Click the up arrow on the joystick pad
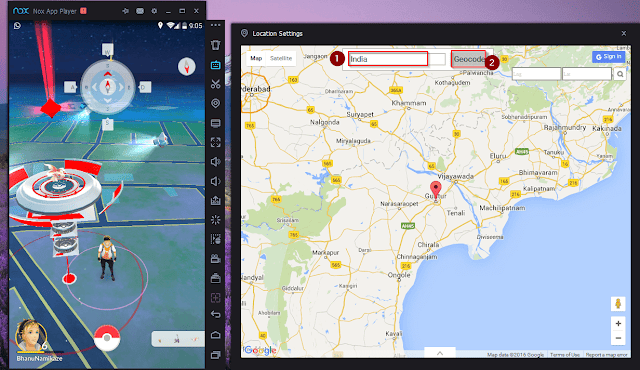The width and height of the screenshot is (640, 370). pyautogui.click(x=107, y=74)
